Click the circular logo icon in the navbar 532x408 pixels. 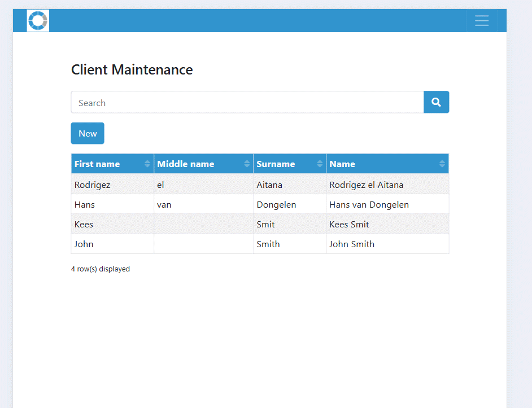click(37, 20)
